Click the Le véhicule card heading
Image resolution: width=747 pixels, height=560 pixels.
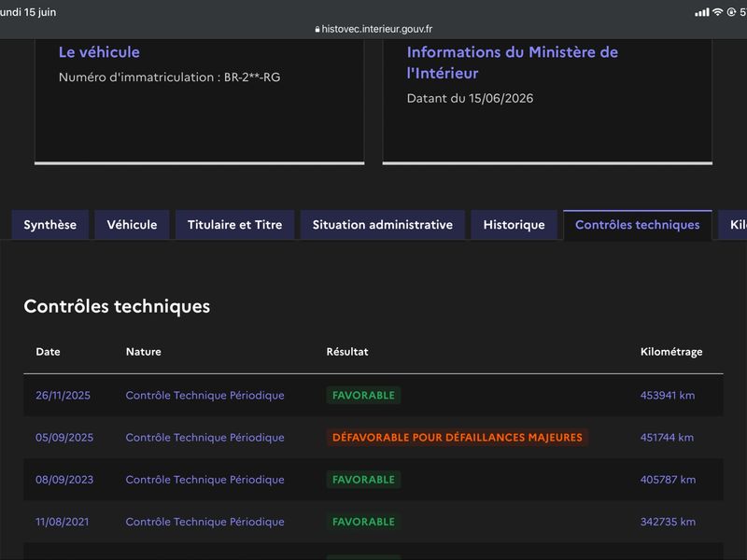[x=99, y=52]
